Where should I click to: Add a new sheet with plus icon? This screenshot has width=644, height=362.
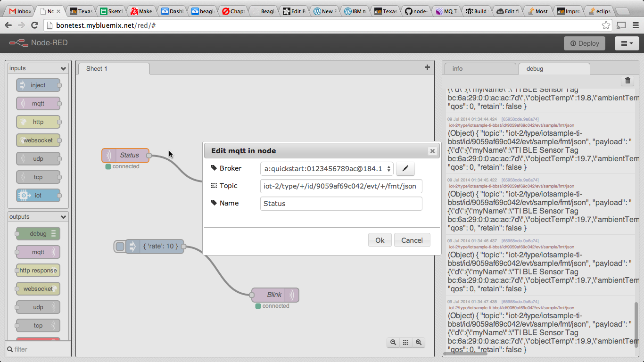tap(427, 67)
